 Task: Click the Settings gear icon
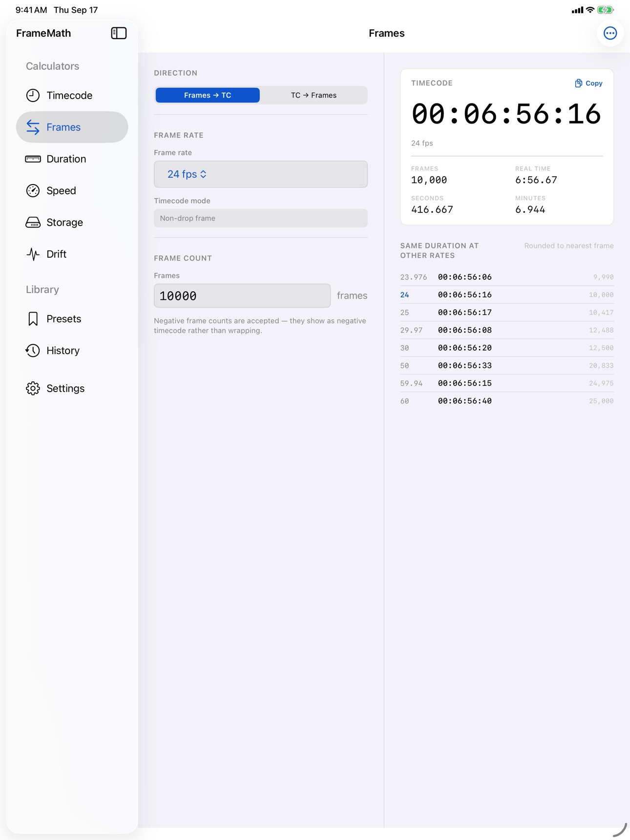pyautogui.click(x=33, y=388)
